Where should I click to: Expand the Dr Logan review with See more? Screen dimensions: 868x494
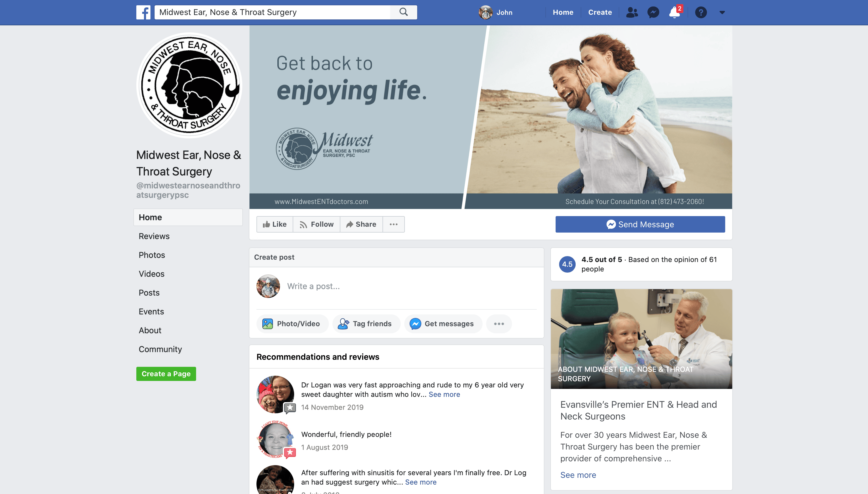coord(444,394)
